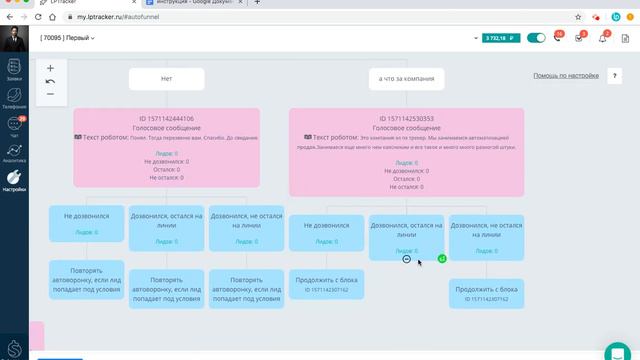The image size is (640, 360).
Task: Open the document icon in the header
Action: click(625, 38)
